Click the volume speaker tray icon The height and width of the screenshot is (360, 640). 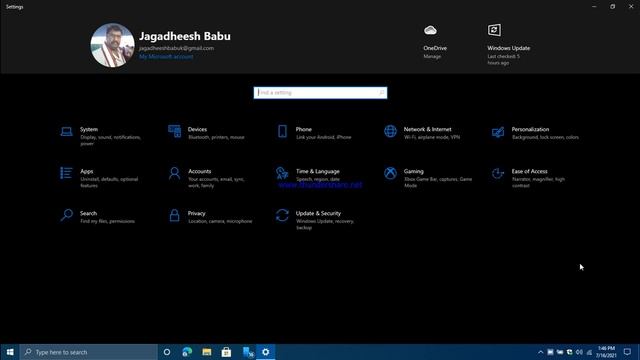click(579, 352)
